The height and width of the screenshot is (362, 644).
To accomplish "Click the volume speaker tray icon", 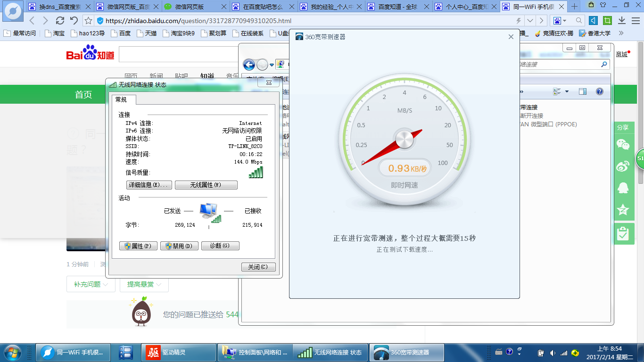I will tap(552, 353).
